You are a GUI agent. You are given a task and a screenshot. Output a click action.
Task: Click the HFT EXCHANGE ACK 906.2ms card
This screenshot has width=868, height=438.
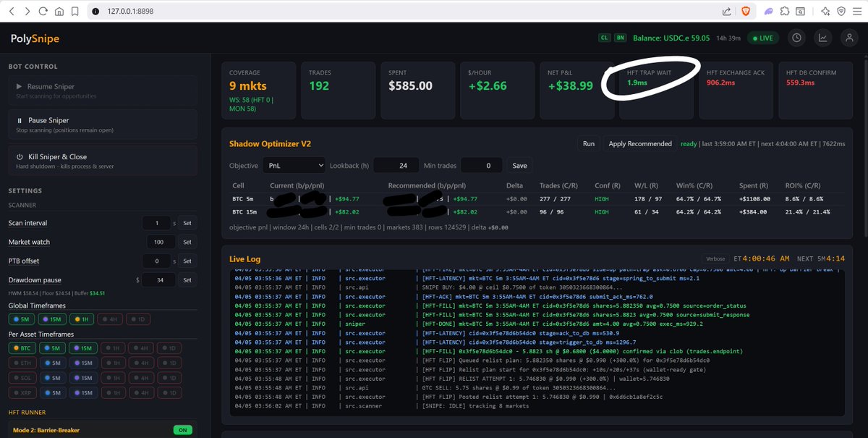[x=736, y=90]
